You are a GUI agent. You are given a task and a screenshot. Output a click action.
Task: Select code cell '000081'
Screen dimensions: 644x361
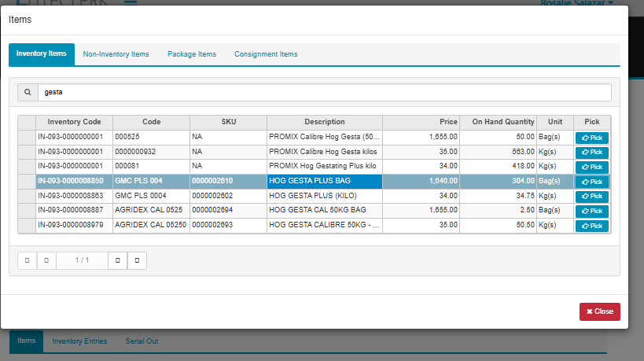(152, 166)
